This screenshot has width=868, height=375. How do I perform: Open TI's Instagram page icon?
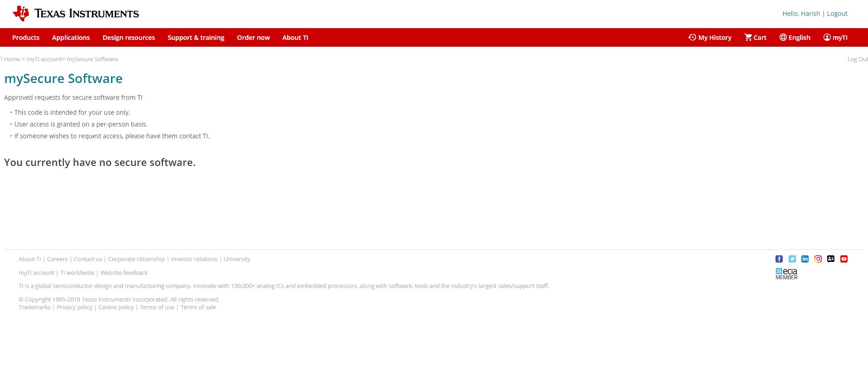818,259
